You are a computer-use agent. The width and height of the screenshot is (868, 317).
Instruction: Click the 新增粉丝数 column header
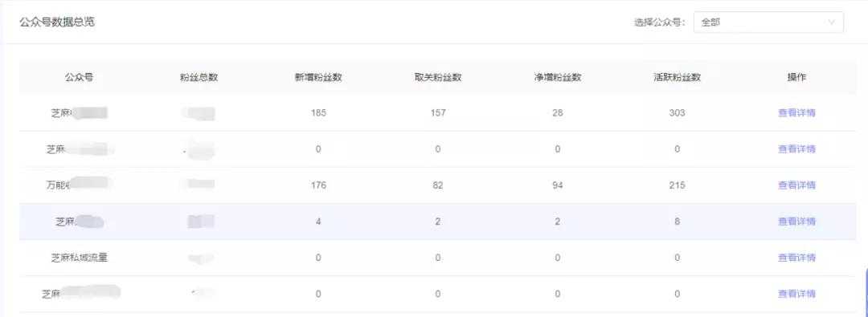[318, 78]
